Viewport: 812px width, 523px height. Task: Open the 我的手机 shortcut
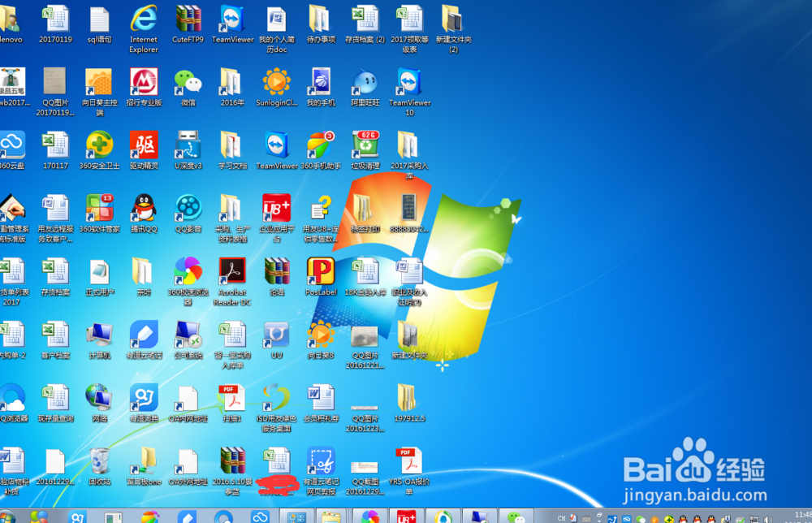point(321,88)
